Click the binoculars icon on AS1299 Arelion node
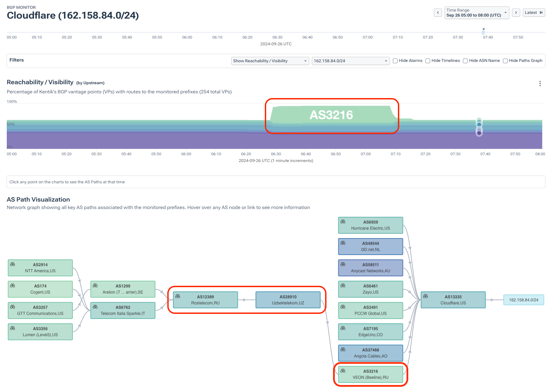 tap(95, 285)
